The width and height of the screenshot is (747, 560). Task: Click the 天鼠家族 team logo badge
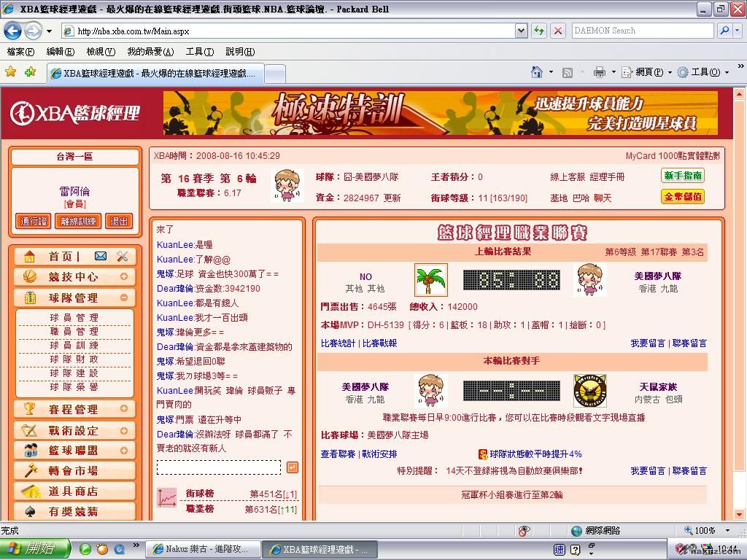[x=589, y=391]
